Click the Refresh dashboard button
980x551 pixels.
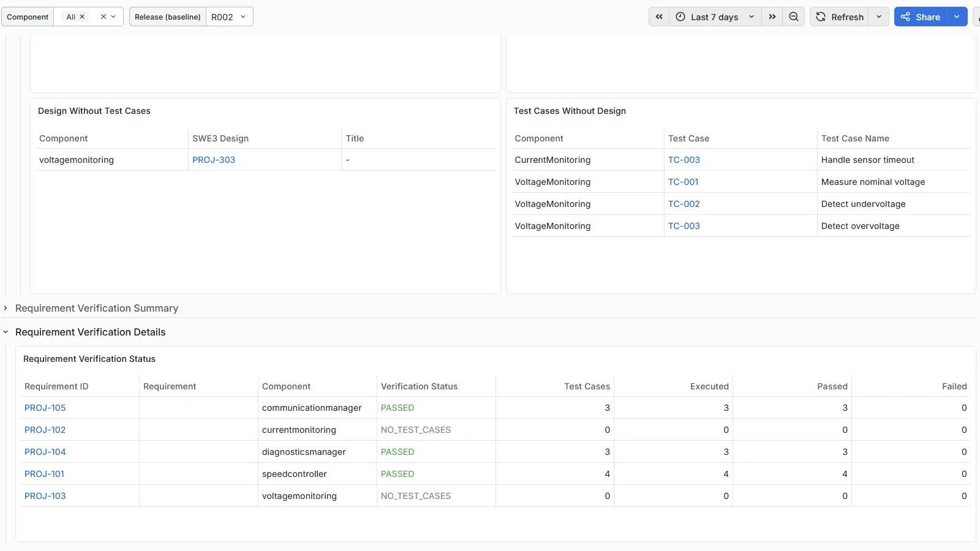tap(840, 17)
